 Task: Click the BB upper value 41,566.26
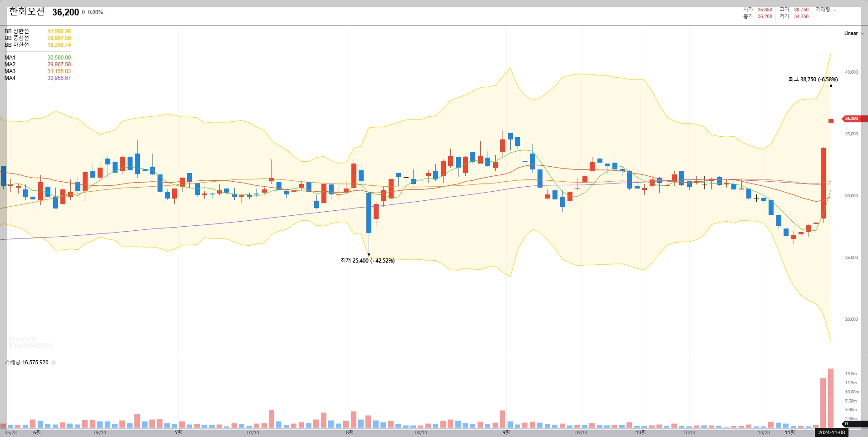point(59,31)
